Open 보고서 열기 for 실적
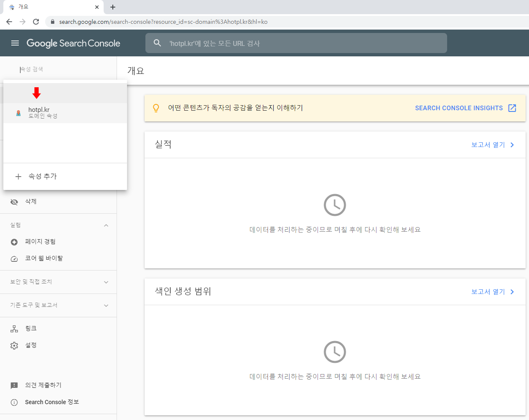529x420 pixels. (488, 145)
